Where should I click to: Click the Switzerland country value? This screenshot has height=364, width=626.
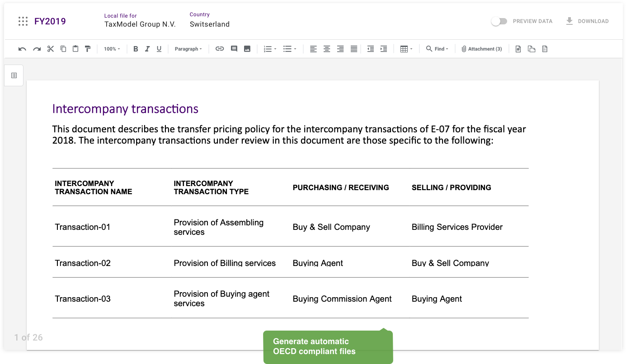pyautogui.click(x=210, y=24)
